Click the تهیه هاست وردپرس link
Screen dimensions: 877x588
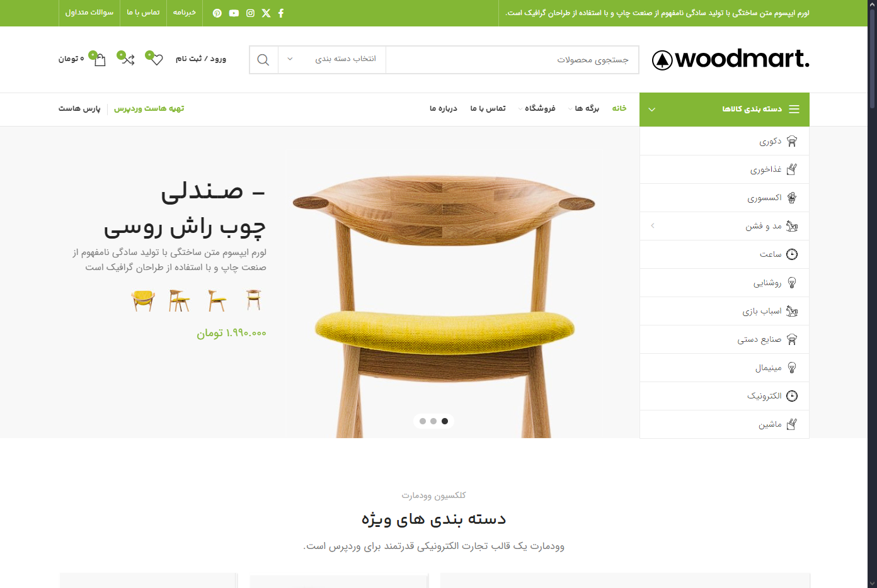(x=149, y=109)
